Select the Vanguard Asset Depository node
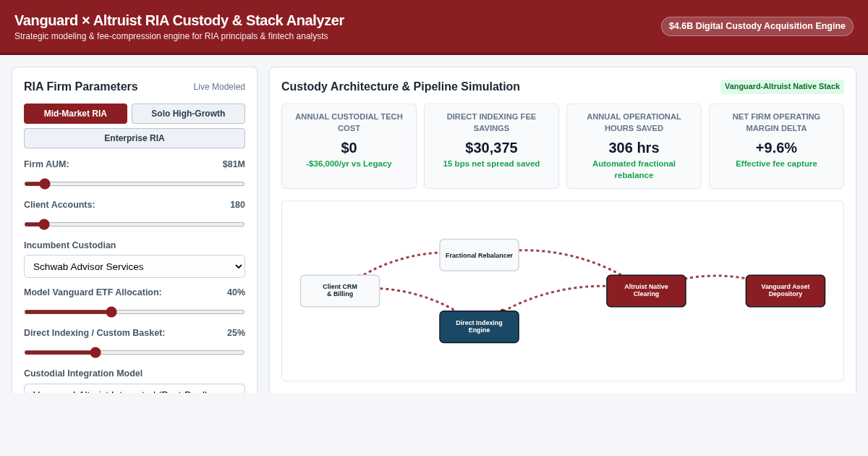The width and height of the screenshot is (868, 456). coord(786,291)
